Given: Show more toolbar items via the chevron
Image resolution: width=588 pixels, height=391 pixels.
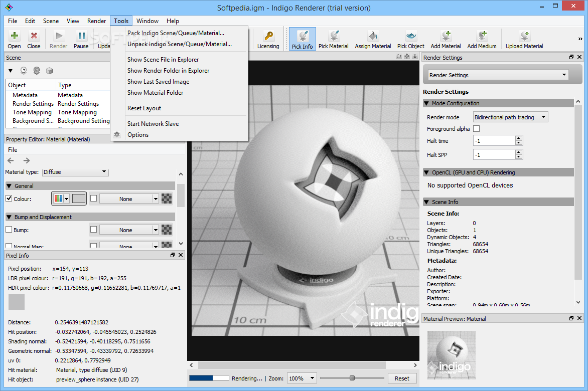Looking at the screenshot, I should (580, 39).
